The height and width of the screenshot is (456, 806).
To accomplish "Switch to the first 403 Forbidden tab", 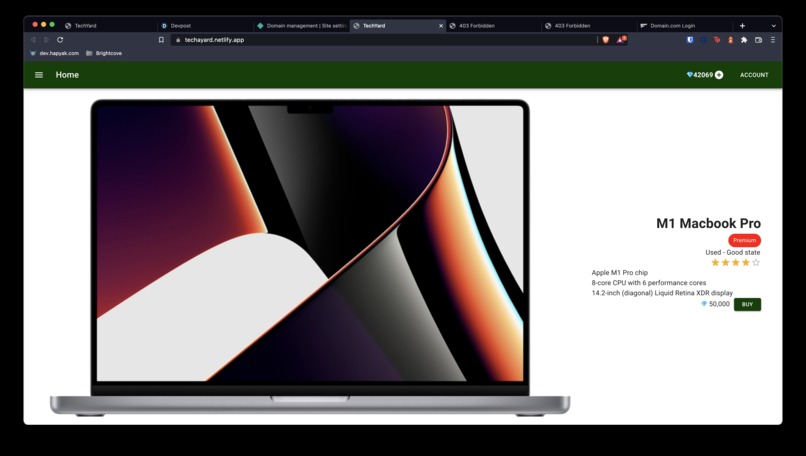I will tap(493, 26).
